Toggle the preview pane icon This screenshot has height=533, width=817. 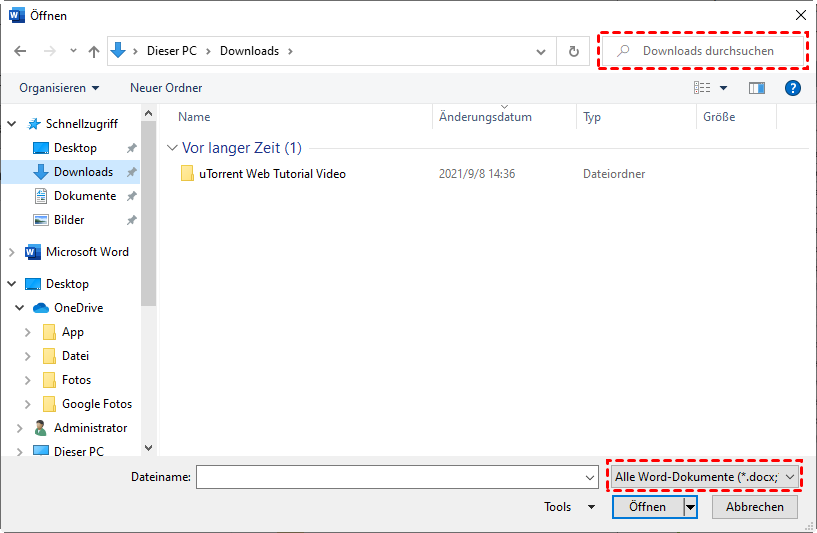(x=757, y=88)
